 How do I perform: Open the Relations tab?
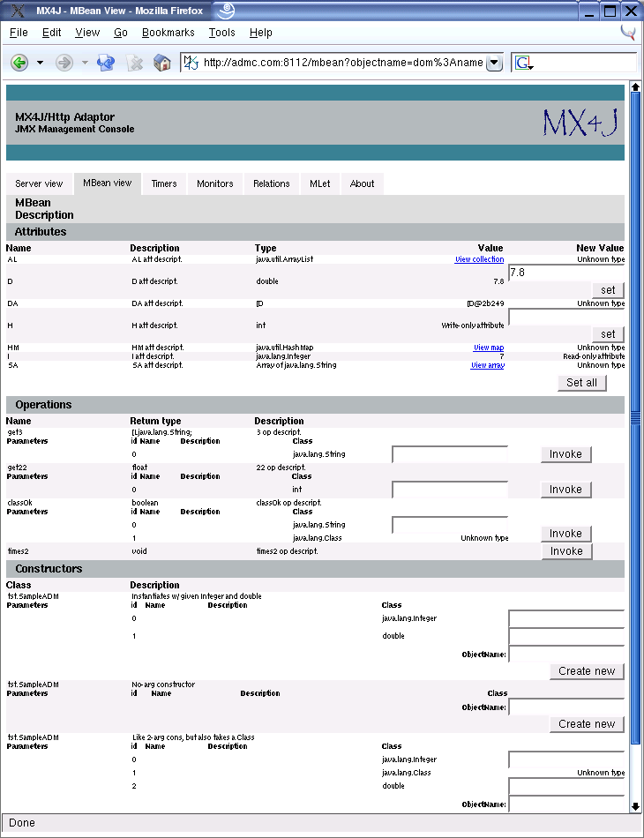272,183
